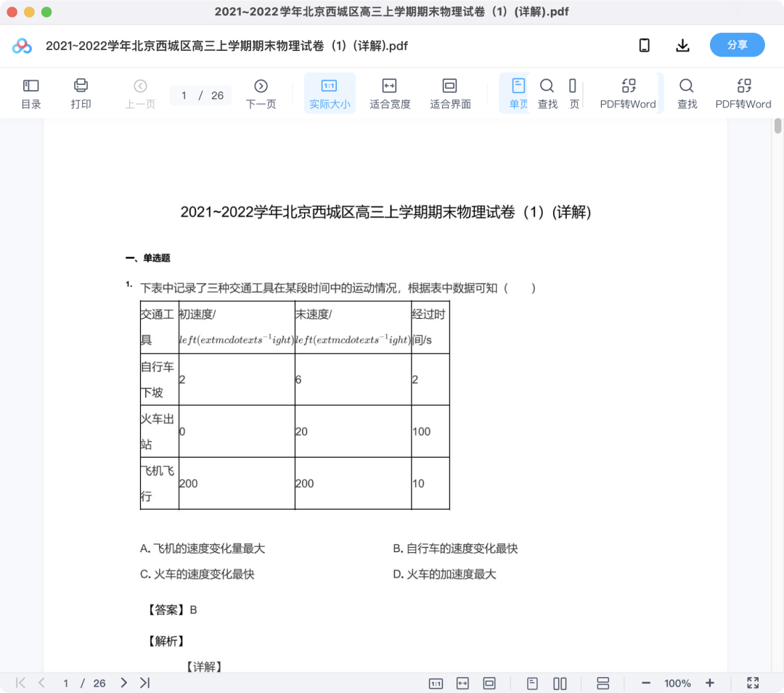Viewport: 784px width, 693px height.
Task: Click file name text beside the cloud logo
Action: tap(226, 46)
